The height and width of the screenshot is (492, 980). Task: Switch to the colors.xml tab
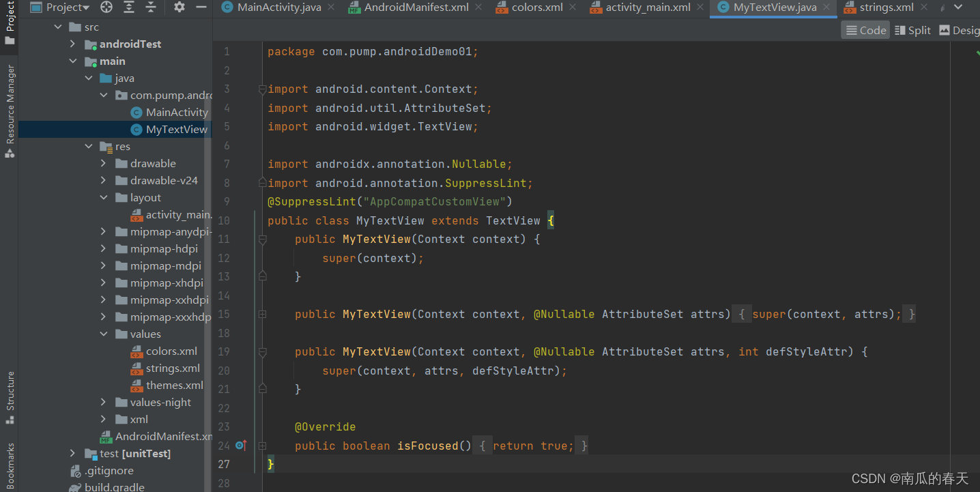pyautogui.click(x=538, y=8)
